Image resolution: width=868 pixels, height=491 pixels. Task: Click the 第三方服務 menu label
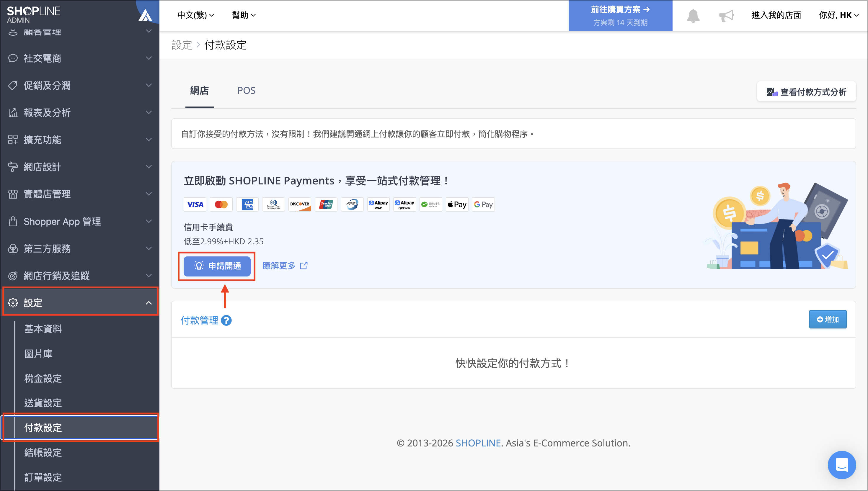click(47, 248)
